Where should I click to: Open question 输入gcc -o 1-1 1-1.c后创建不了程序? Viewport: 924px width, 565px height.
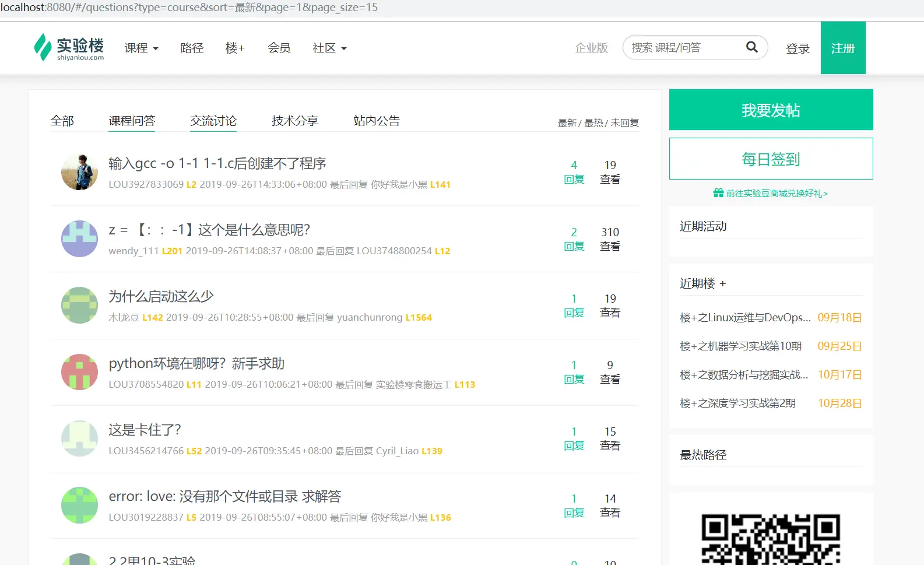pyautogui.click(x=217, y=163)
